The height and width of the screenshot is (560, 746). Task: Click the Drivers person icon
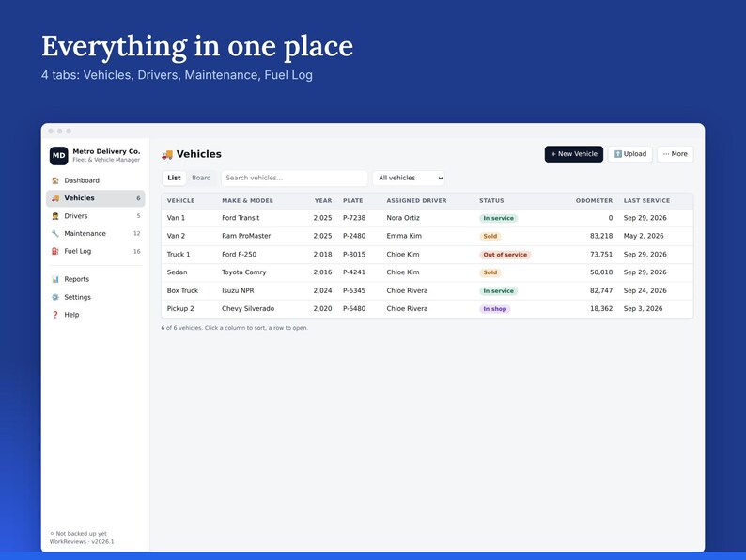pyautogui.click(x=55, y=216)
